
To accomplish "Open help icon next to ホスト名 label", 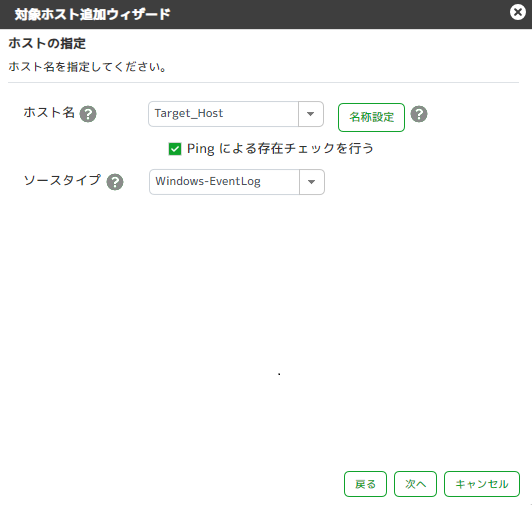I will pos(88,114).
